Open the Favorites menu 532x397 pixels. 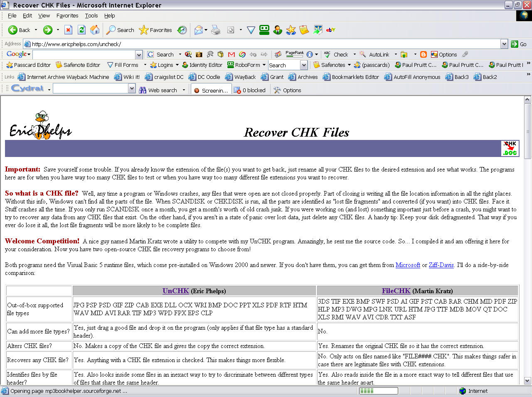click(67, 16)
